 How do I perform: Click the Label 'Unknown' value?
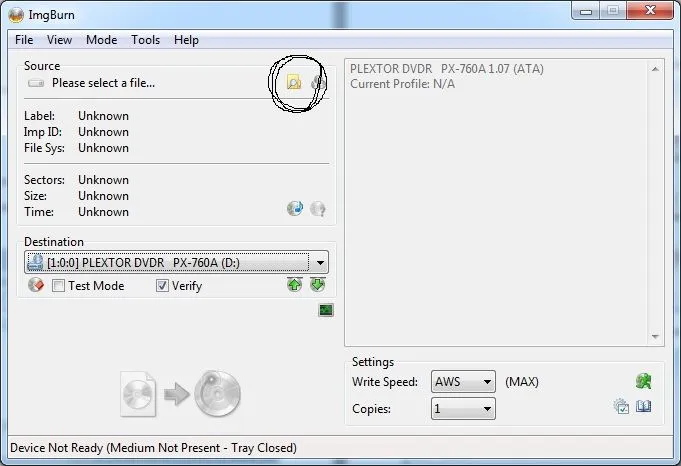click(x=103, y=116)
